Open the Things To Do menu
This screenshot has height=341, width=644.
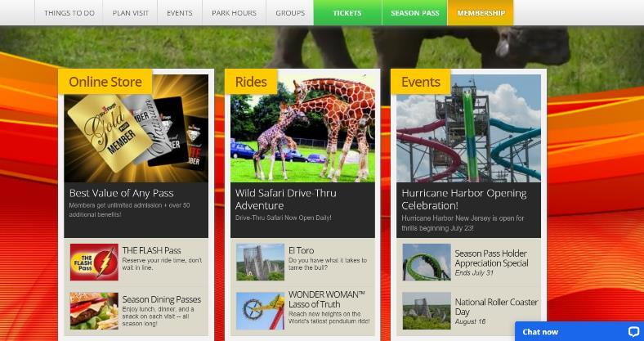click(69, 13)
